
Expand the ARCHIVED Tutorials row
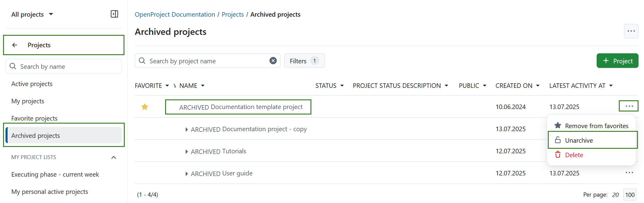[x=186, y=151]
